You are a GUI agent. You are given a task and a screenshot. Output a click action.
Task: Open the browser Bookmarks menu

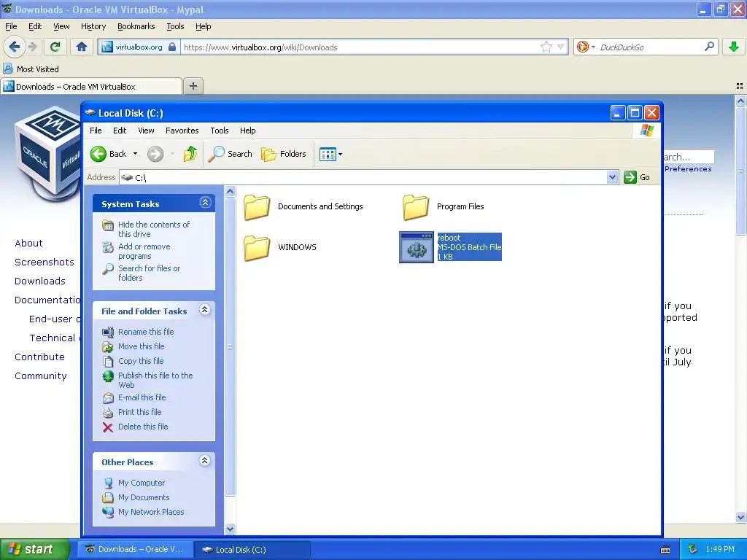point(136,27)
